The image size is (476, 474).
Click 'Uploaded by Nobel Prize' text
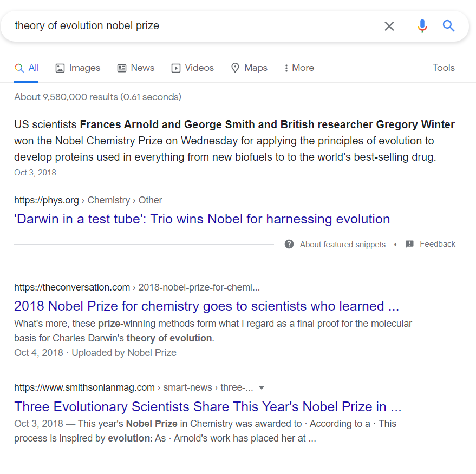pos(124,353)
